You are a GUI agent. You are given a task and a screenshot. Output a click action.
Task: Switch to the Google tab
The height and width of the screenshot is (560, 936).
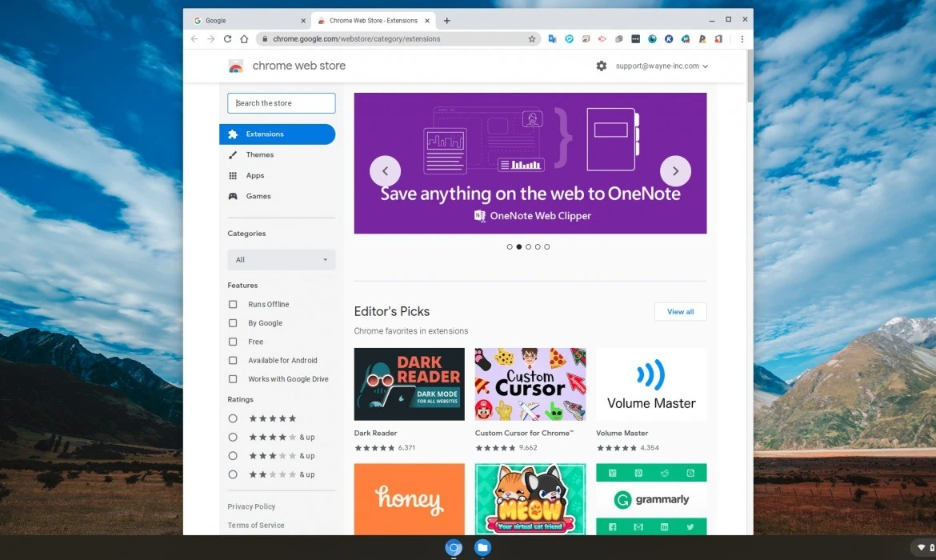248,20
